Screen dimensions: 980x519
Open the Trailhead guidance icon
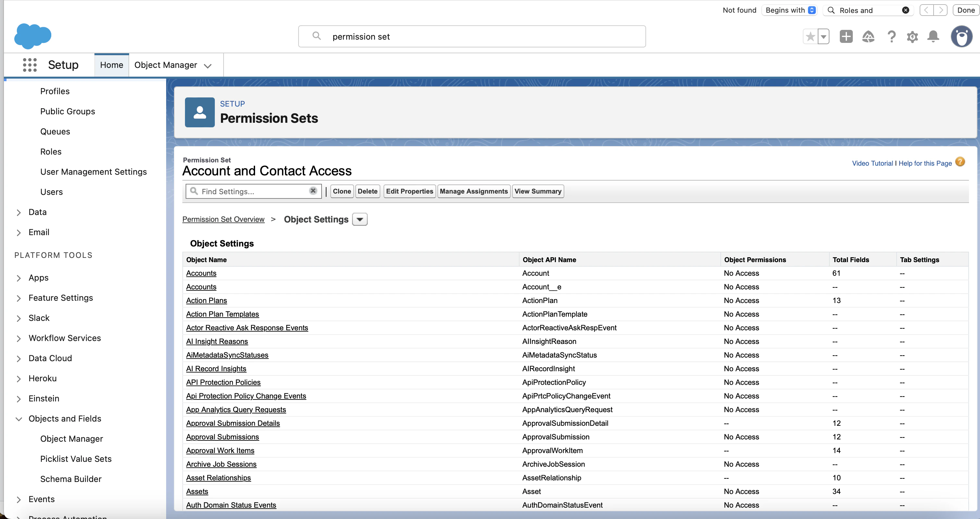(x=868, y=37)
